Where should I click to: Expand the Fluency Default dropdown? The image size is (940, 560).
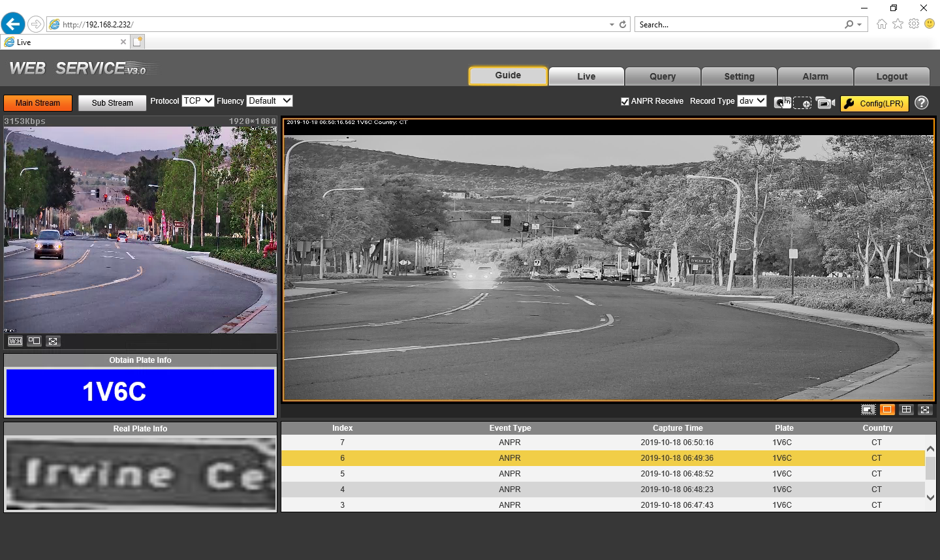coord(269,101)
